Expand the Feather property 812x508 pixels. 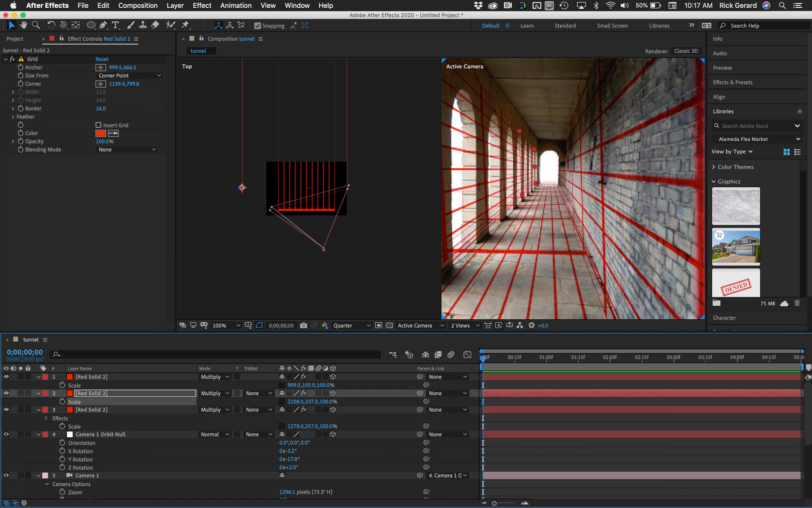tap(13, 117)
